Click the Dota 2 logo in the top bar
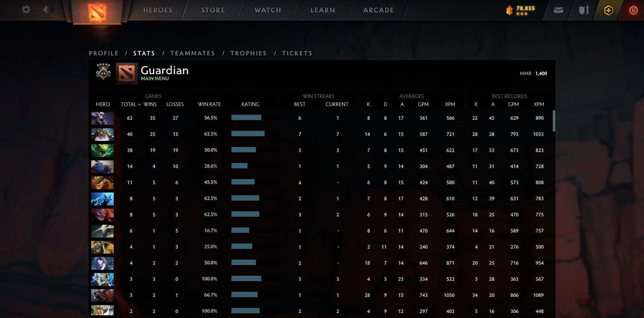This screenshot has height=318, width=644. click(97, 11)
